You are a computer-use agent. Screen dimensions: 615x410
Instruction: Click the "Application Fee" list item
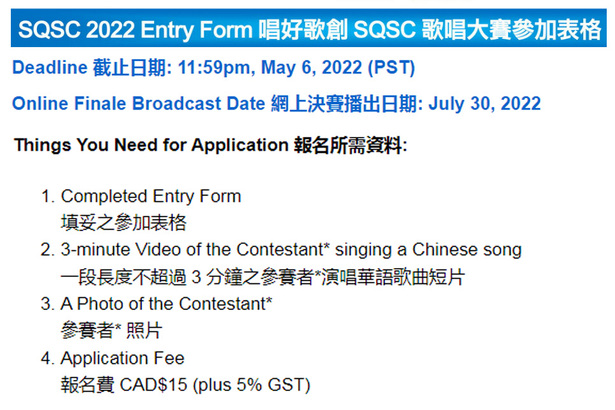[122, 357]
